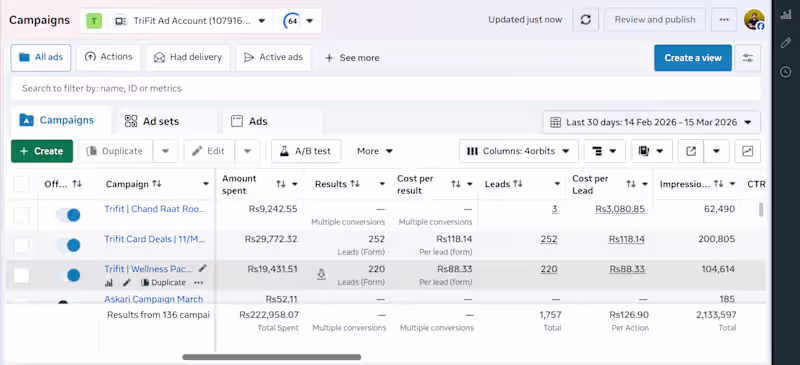Sort by Campaign column arrows
The width and height of the screenshot is (800, 365).
click(x=157, y=184)
